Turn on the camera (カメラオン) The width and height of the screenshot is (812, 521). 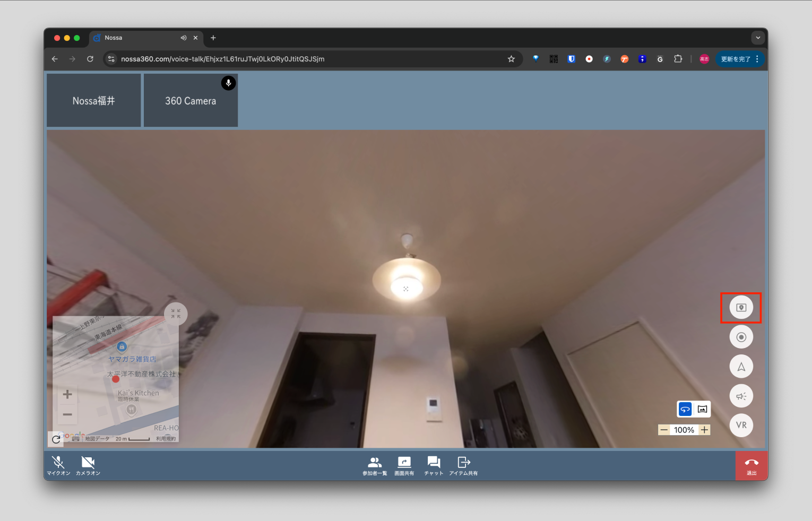(88, 465)
